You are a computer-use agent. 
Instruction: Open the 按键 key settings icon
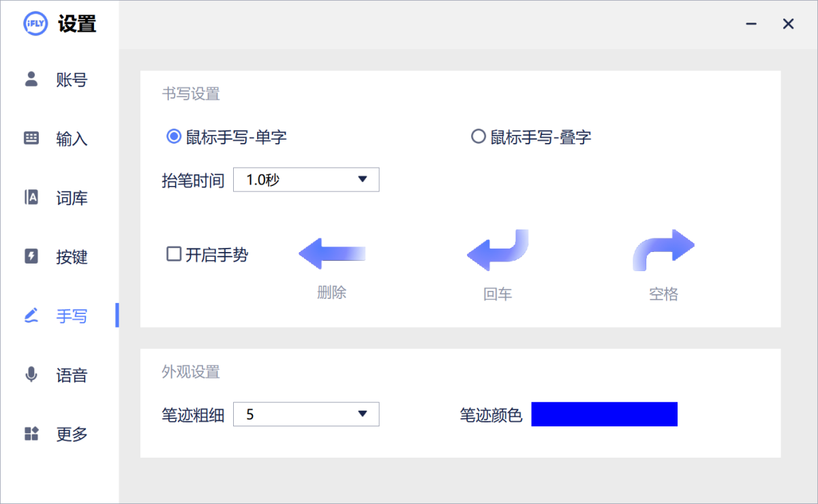(31, 257)
